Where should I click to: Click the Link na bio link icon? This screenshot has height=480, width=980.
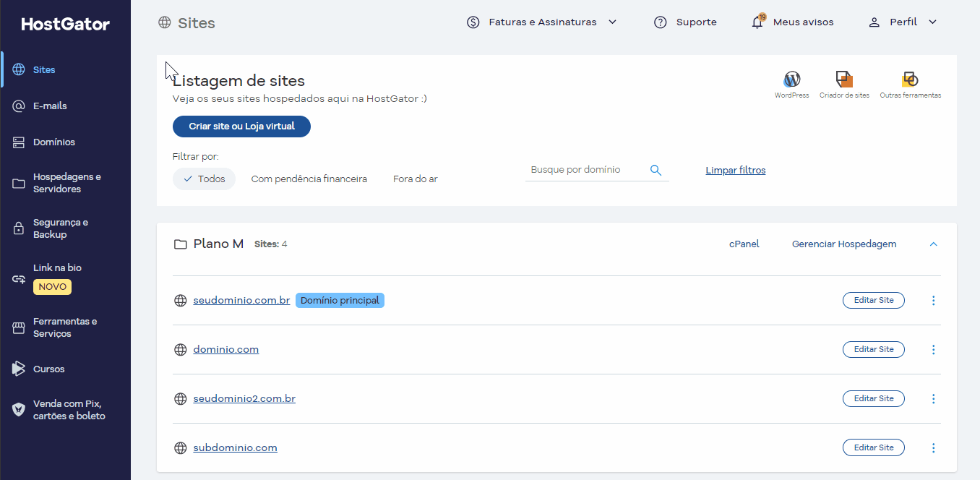point(19,278)
